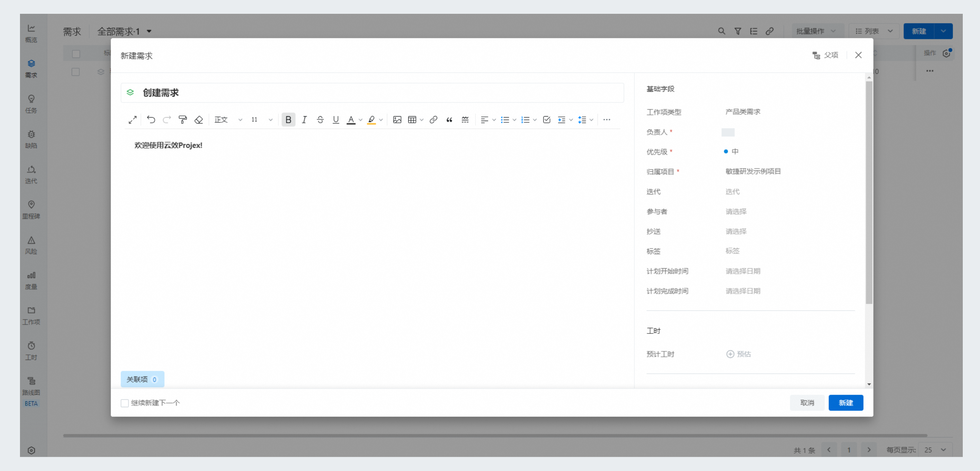Open settings gear at sidebar bottom
This screenshot has width=980, height=471.
[x=32, y=450]
